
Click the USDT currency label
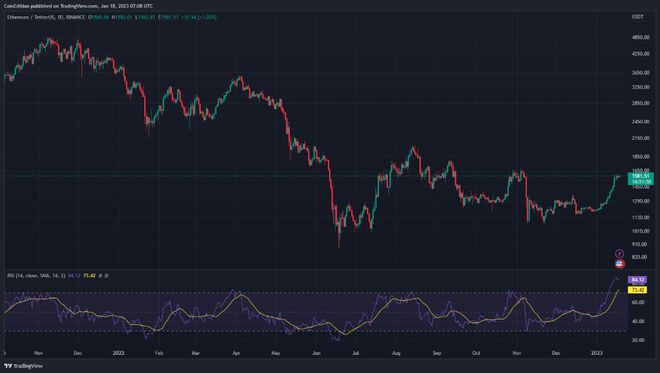[638, 17]
